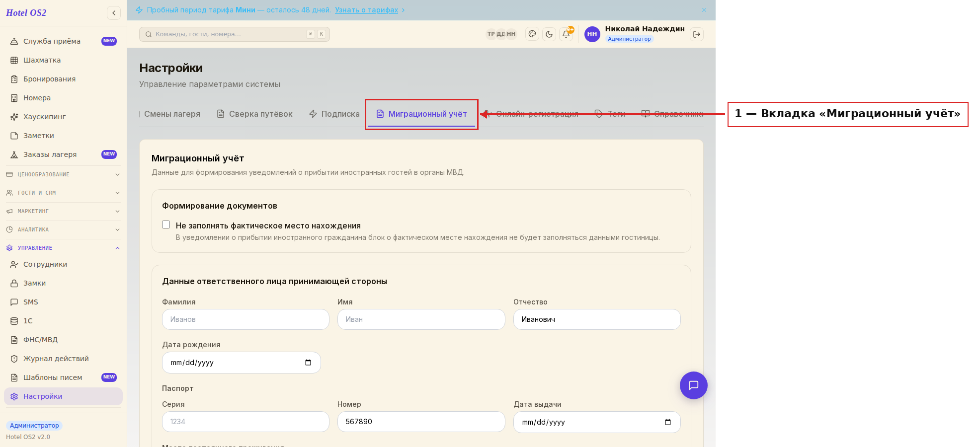Open the chat support bubble button

(x=694, y=385)
